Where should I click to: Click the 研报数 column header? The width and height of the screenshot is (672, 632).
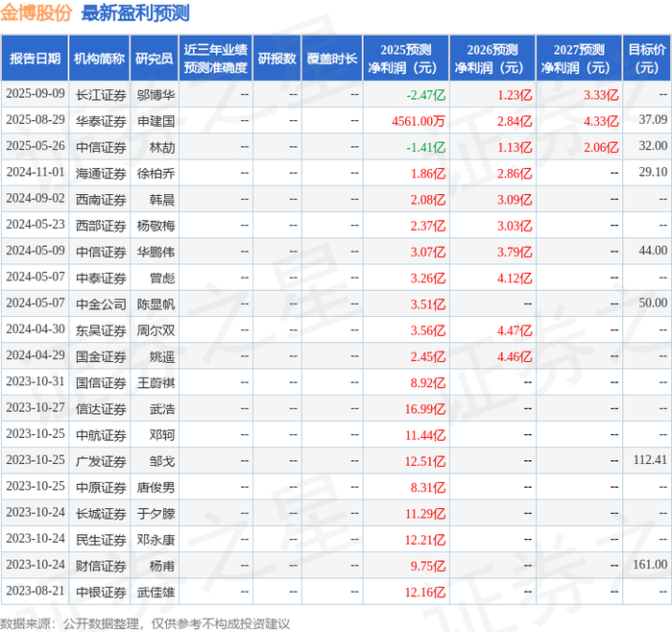276,59
